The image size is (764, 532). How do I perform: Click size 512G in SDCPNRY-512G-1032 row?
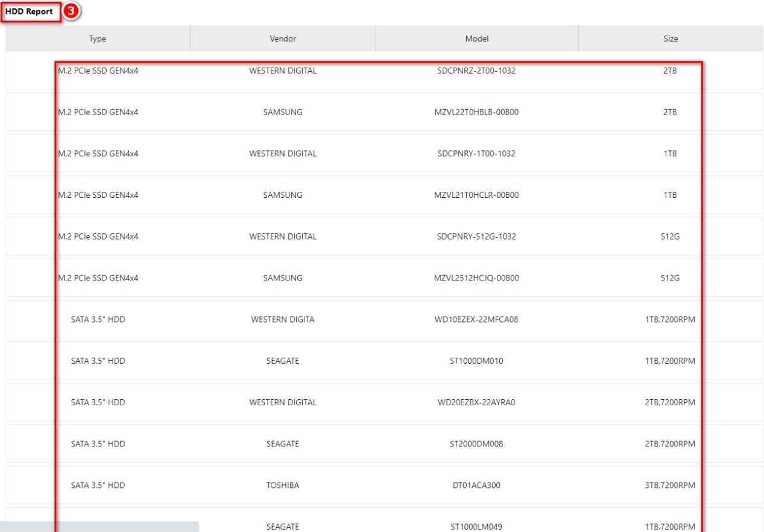tap(670, 236)
